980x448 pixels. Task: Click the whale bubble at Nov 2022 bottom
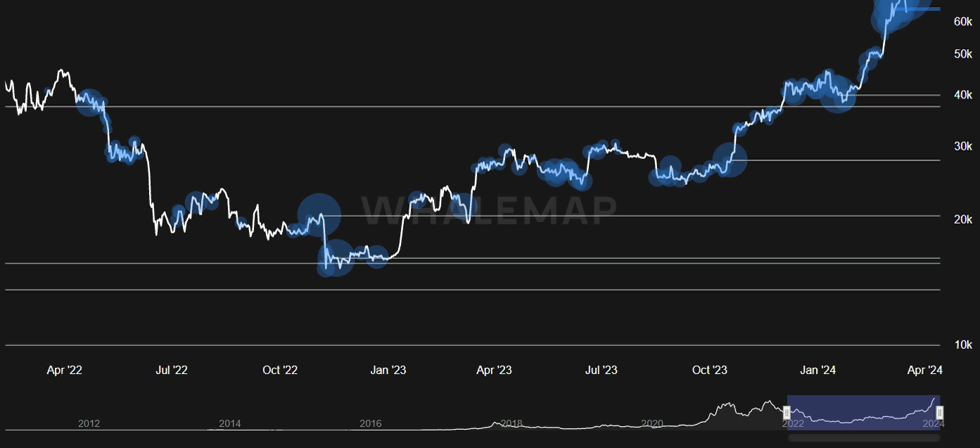(x=336, y=258)
